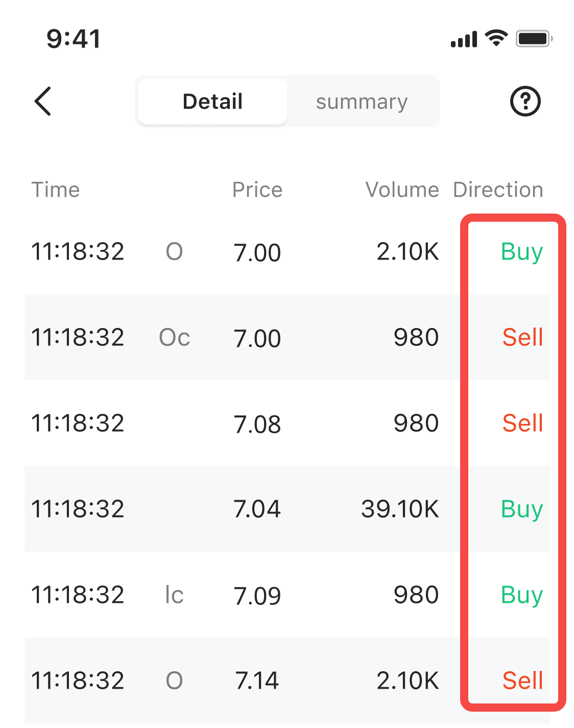Tap Buy on the 7.04 row

pos(521,509)
